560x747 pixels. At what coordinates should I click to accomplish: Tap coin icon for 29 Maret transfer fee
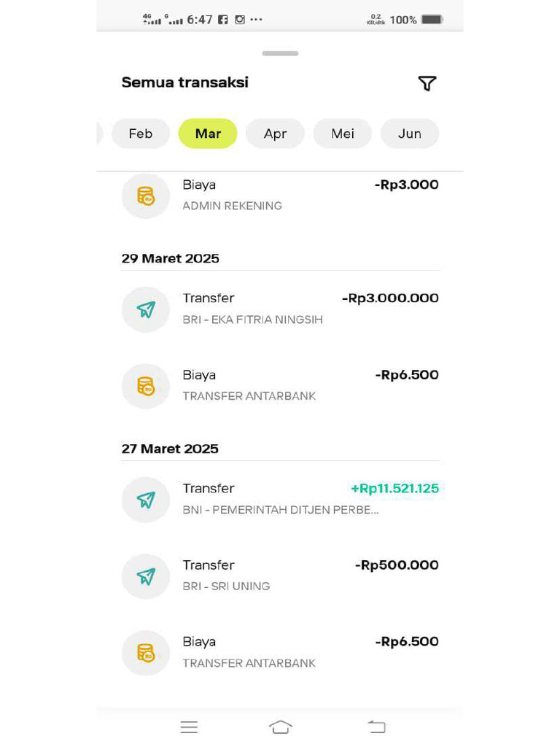(146, 386)
